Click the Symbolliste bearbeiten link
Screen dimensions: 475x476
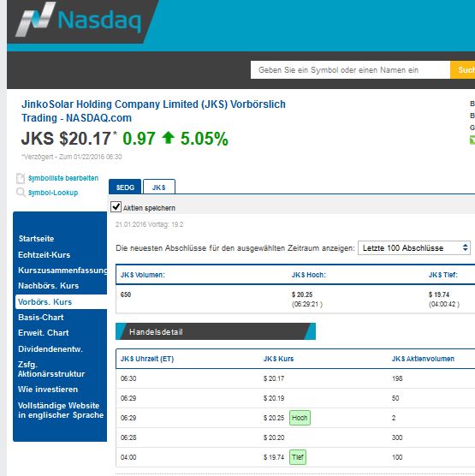tap(63, 178)
